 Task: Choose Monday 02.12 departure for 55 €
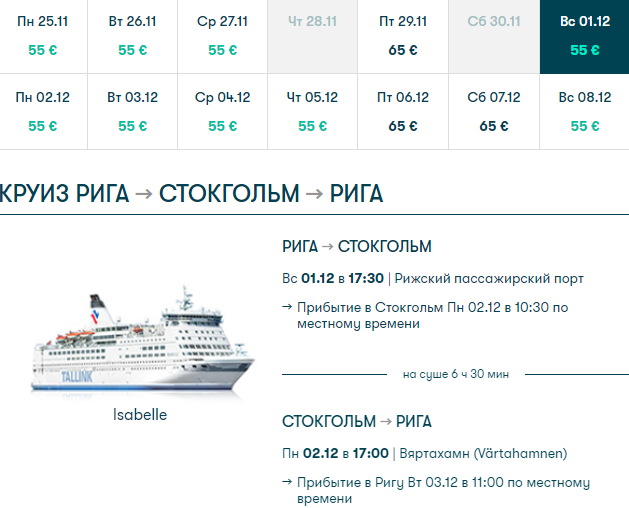(x=44, y=111)
